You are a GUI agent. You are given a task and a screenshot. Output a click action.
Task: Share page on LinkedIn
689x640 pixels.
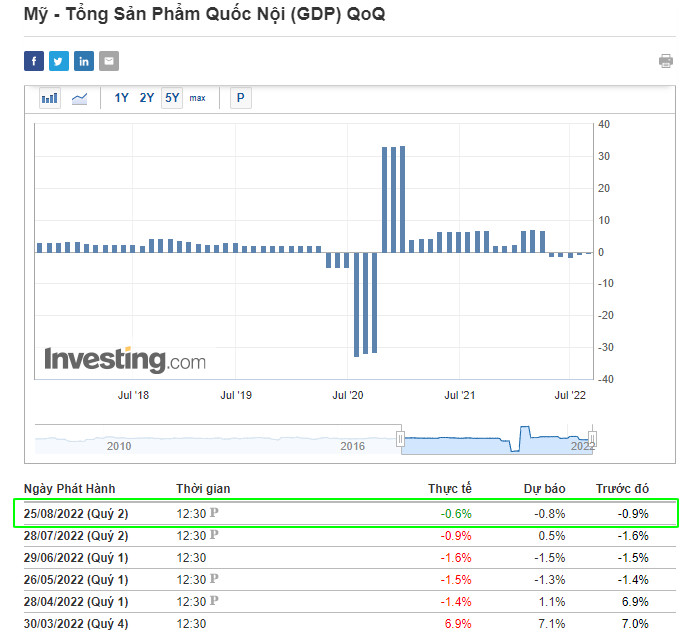tap(84, 61)
